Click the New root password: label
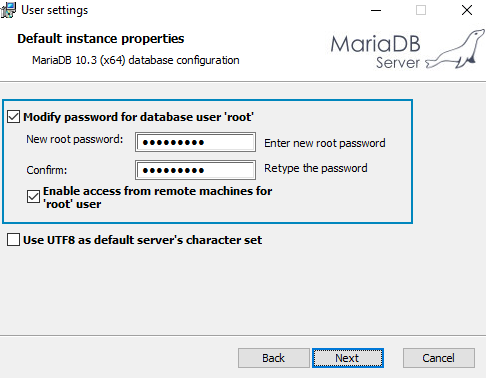Viewport: 486px width, 378px height. click(75, 139)
